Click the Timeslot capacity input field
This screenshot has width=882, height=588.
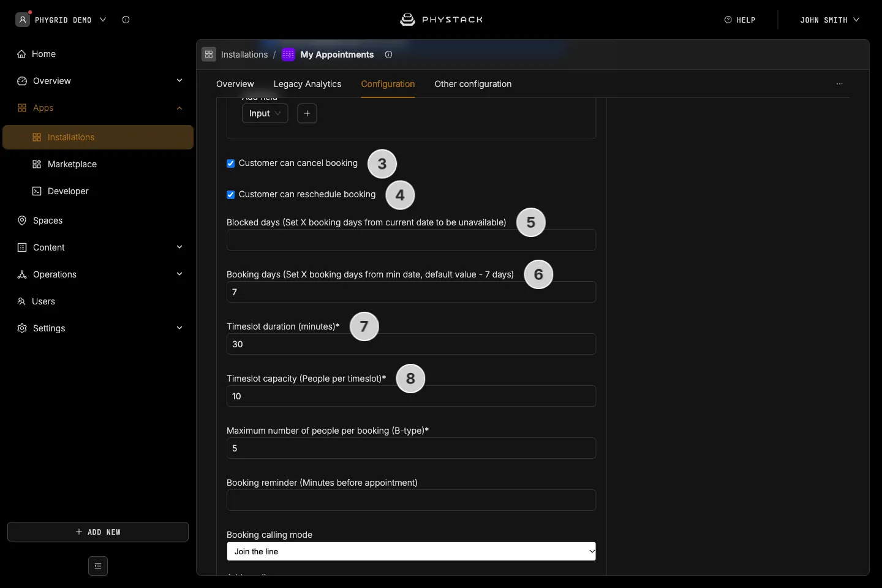coord(412,396)
